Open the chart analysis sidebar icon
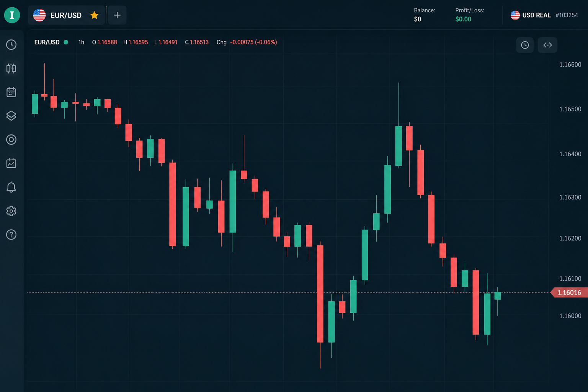 (11, 163)
